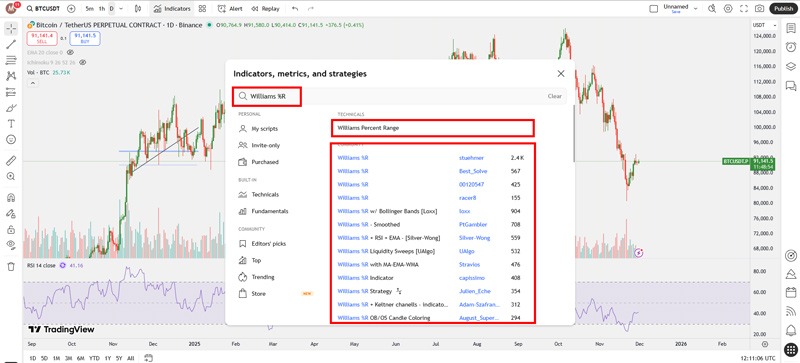Screen dimensions: 800x363
Task: Open the Unnamed layout dropdown arrow
Action: pos(696,8)
